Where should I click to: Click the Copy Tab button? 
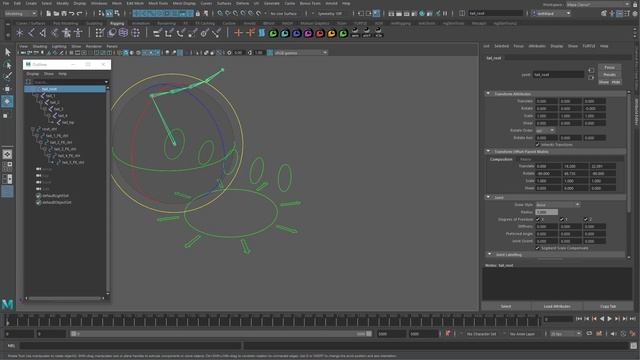point(608,306)
